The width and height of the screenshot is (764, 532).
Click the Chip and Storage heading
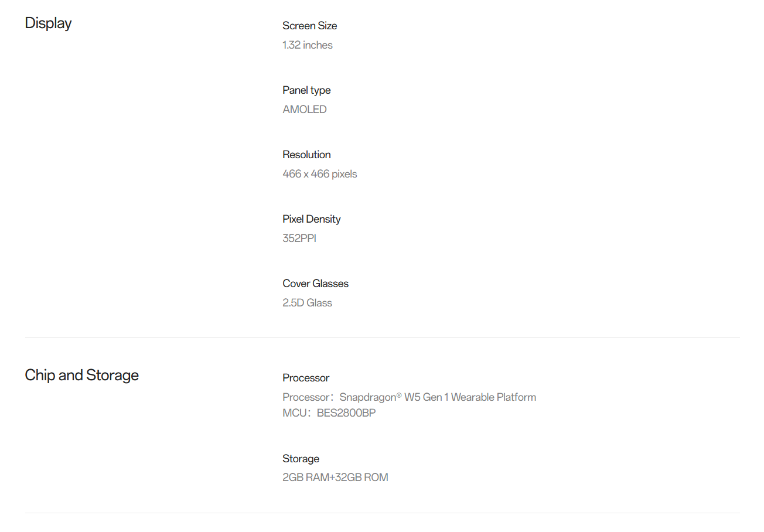pyautogui.click(x=81, y=375)
